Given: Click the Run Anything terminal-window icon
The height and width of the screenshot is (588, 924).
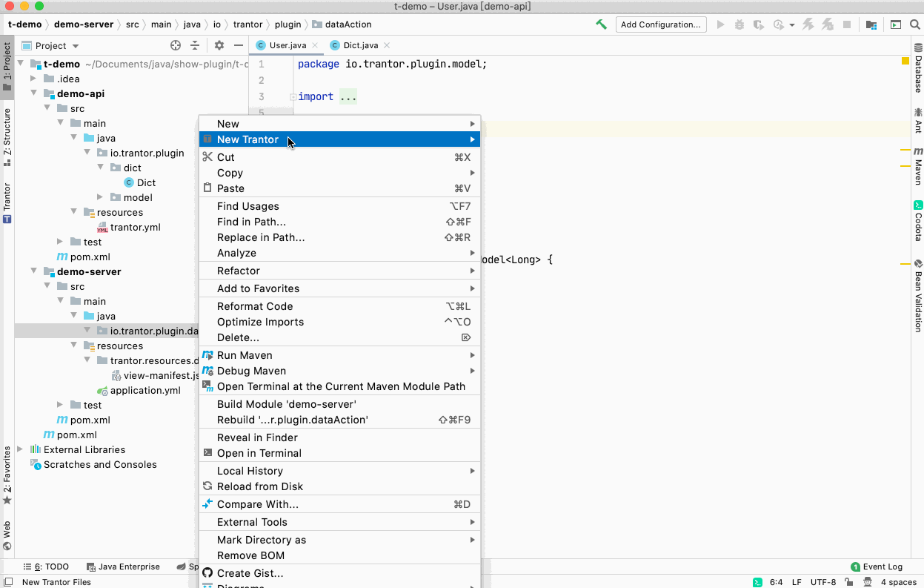Looking at the screenshot, I should [896, 24].
